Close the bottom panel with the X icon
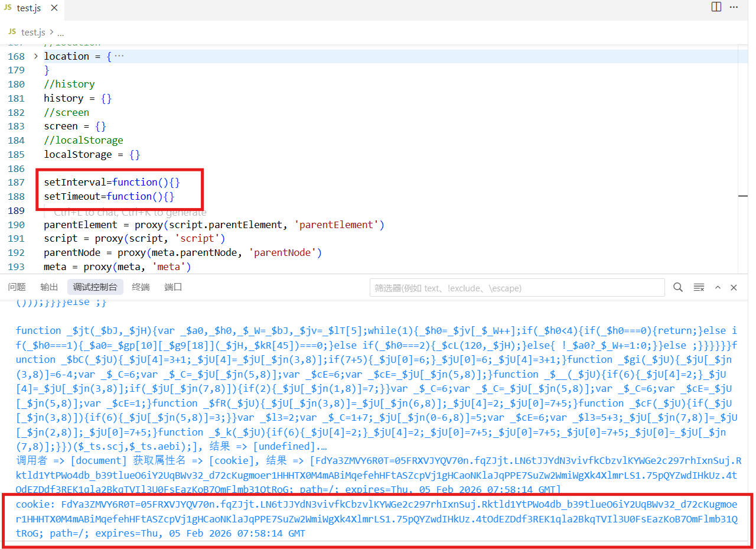The width and height of the screenshot is (756, 549). coord(734,287)
